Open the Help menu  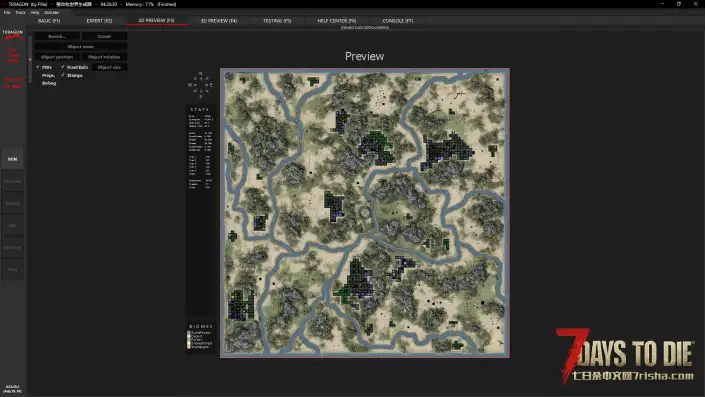click(x=35, y=13)
